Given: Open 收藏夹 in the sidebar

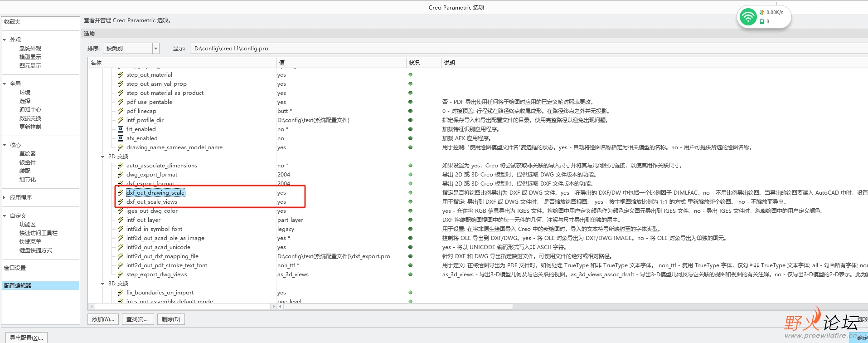Looking at the screenshot, I should [12, 22].
